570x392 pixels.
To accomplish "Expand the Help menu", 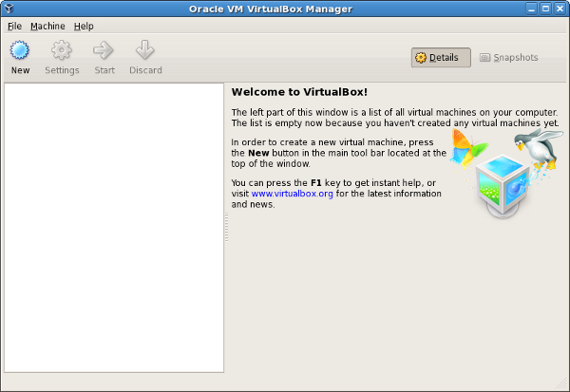I will click(x=84, y=26).
